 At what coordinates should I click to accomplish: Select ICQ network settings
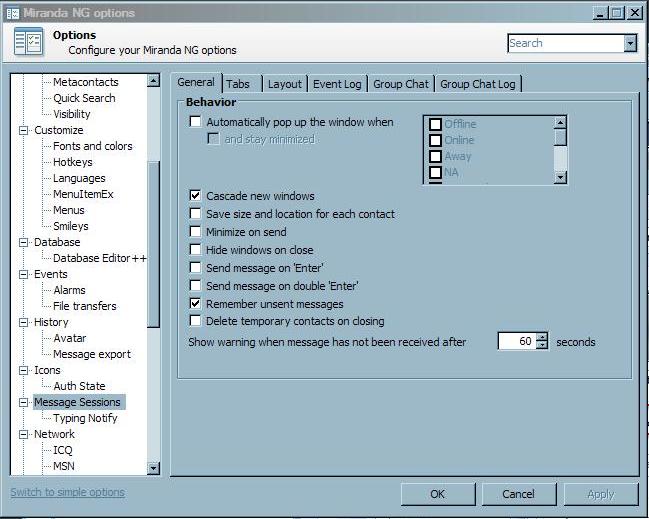pyautogui.click(x=62, y=450)
